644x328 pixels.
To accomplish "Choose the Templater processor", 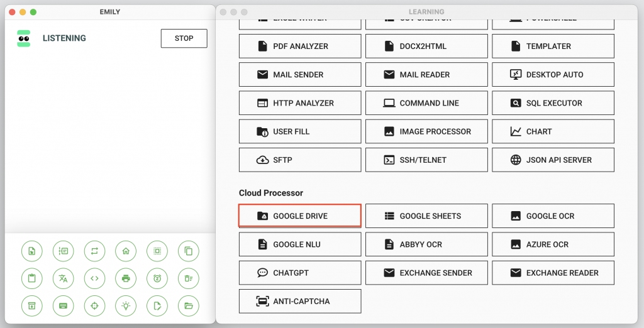I will point(553,46).
